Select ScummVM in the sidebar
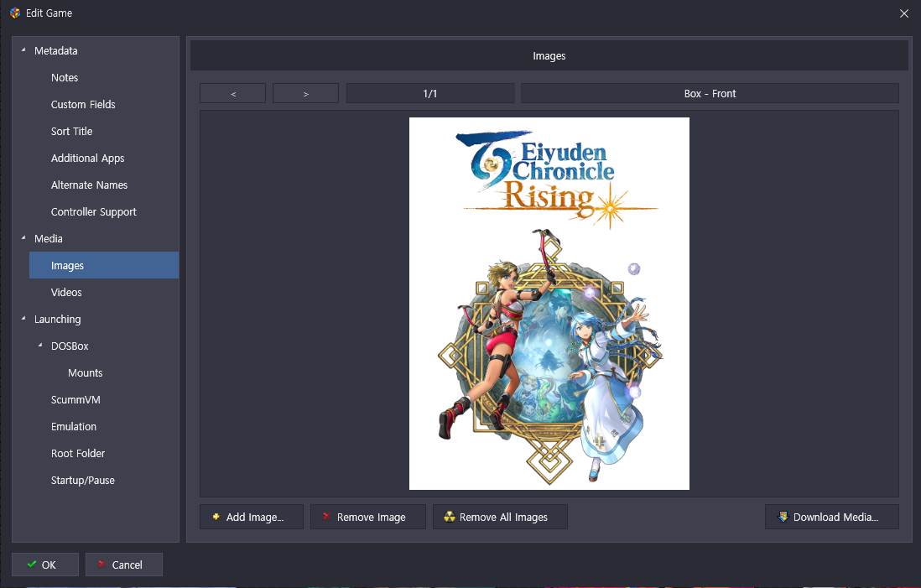This screenshot has height=588, width=921. [75, 400]
